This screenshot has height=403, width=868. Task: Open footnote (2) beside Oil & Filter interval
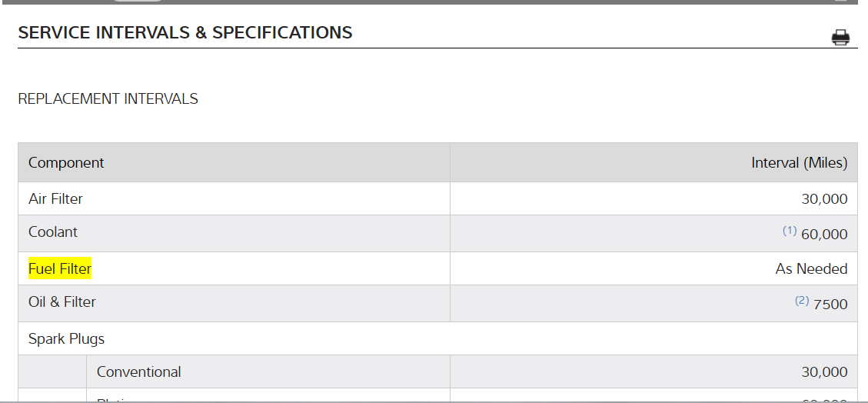[802, 301]
